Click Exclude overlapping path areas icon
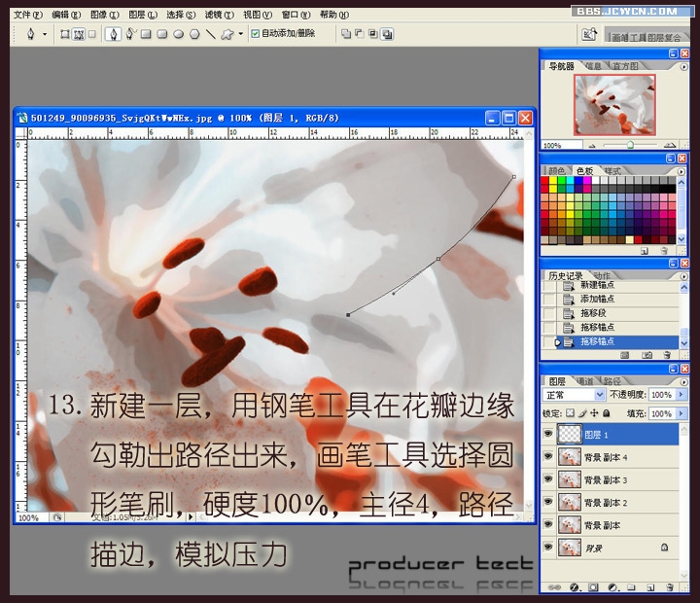This screenshot has height=603, width=700. pos(387,34)
